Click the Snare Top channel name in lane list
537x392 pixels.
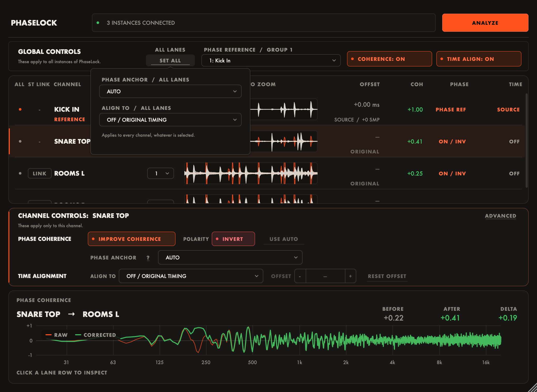pyautogui.click(x=72, y=141)
